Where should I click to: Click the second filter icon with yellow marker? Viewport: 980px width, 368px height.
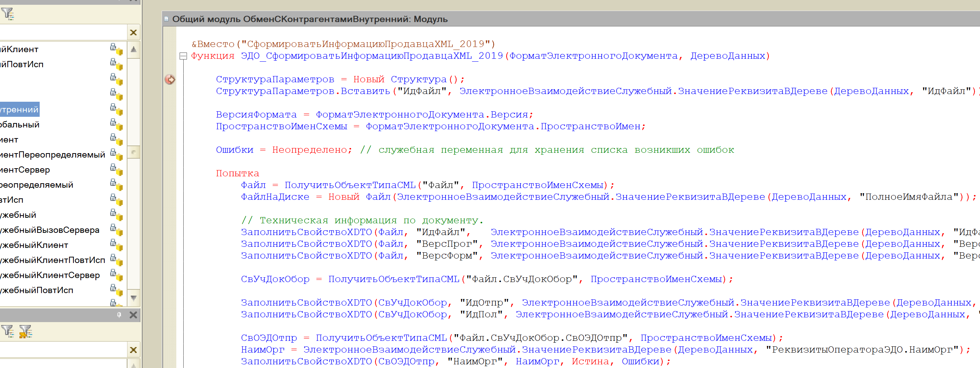click(25, 332)
